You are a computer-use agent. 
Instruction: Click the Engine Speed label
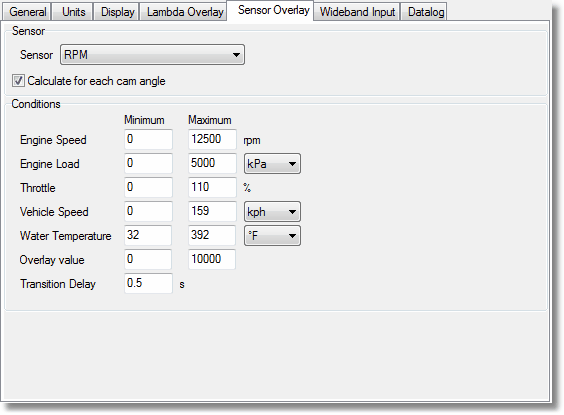pos(53,140)
